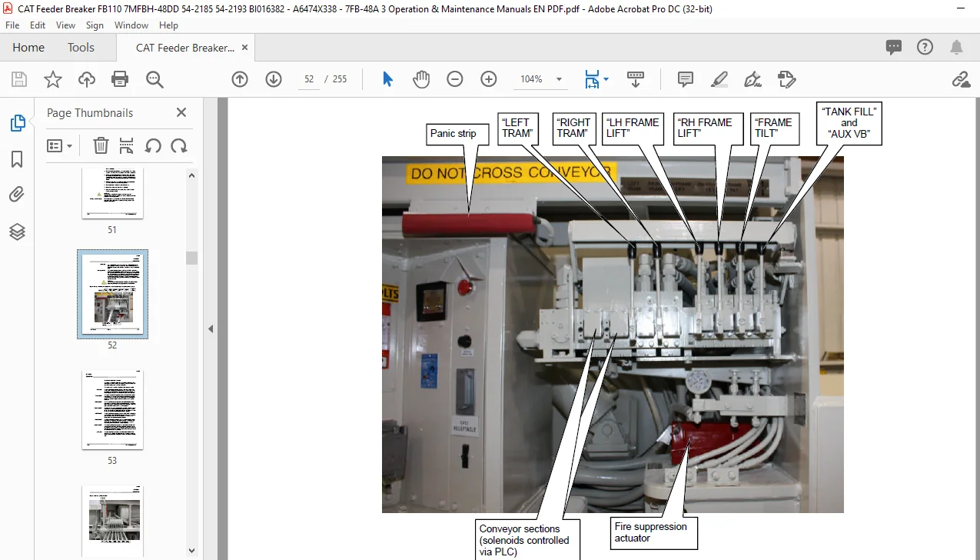The image size is (980, 560).
Task: Rotate the page counterclockwise
Action: 153,145
